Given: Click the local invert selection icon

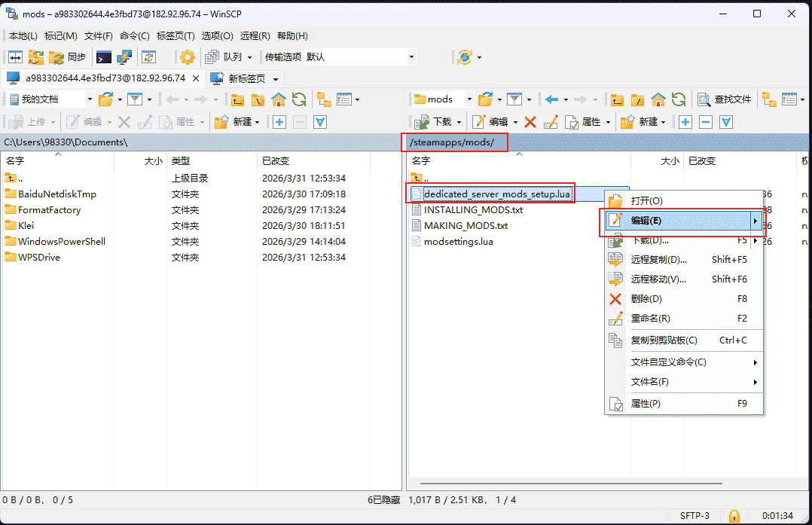Looking at the screenshot, I should [x=320, y=122].
